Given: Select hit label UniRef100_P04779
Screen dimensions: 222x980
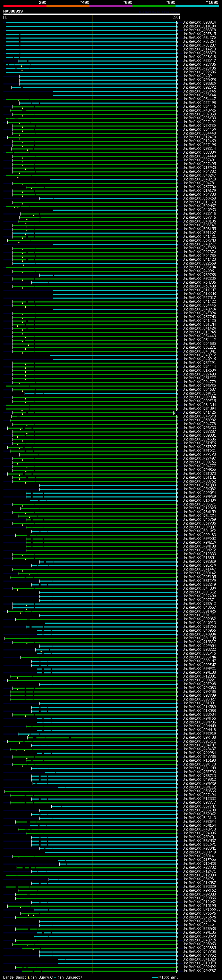Looking at the screenshot, I should click(x=199, y=382).
